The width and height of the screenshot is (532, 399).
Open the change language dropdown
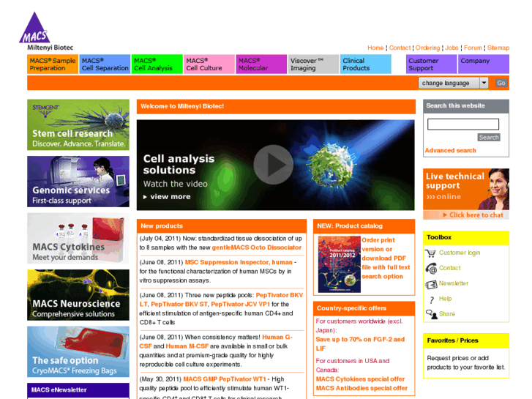point(453,83)
